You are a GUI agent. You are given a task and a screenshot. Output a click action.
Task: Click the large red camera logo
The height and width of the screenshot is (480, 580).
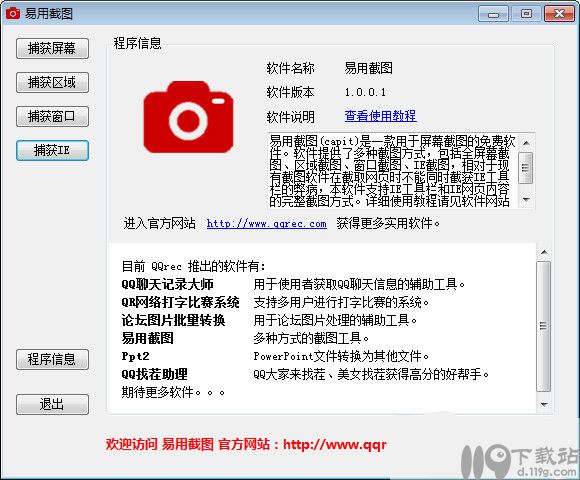tap(188, 117)
